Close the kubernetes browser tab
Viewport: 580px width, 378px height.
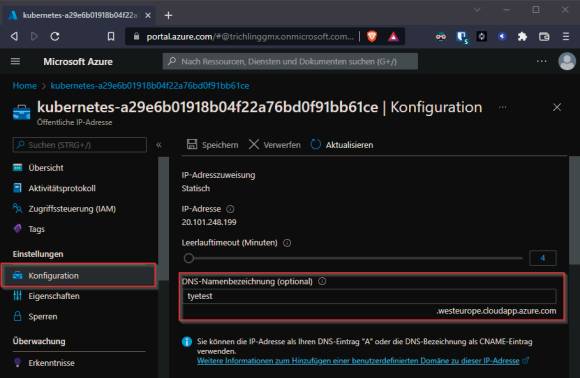pos(148,15)
